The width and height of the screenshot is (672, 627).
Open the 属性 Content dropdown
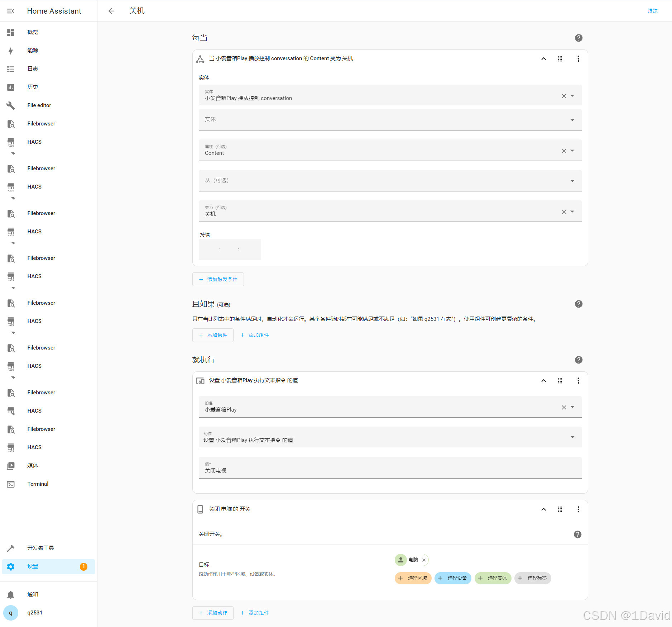coord(572,151)
